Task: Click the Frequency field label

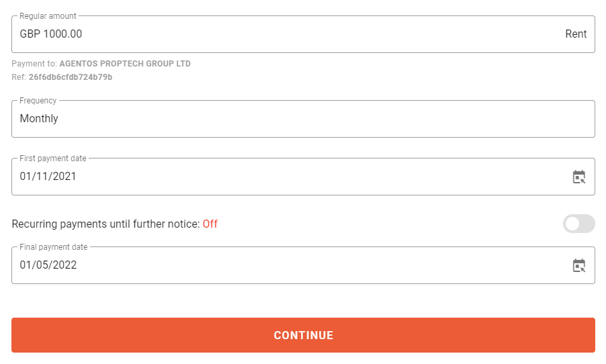Action: click(38, 101)
